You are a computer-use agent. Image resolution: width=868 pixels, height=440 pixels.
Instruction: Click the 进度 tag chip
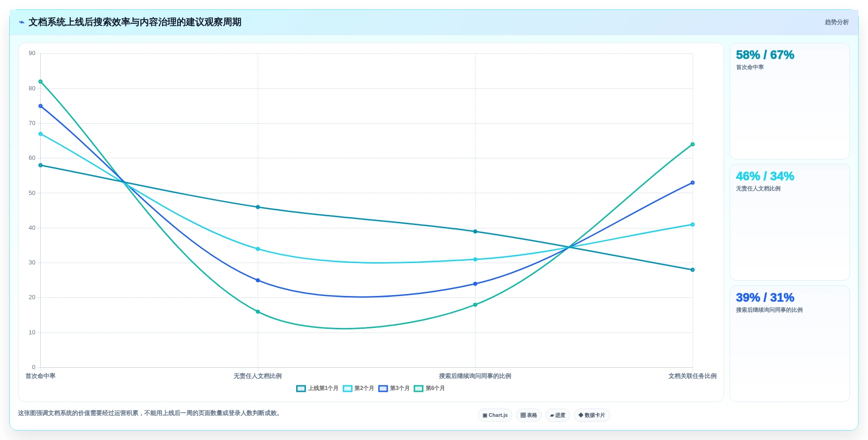[x=558, y=415]
